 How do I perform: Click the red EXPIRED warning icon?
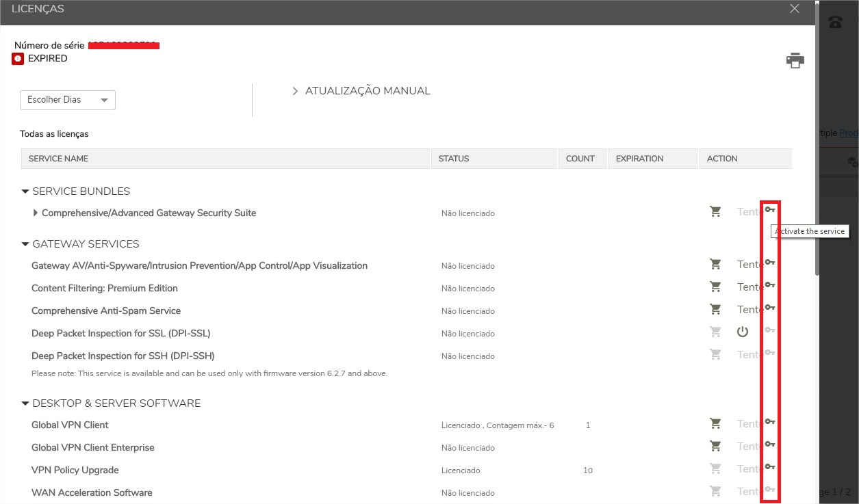click(18, 59)
